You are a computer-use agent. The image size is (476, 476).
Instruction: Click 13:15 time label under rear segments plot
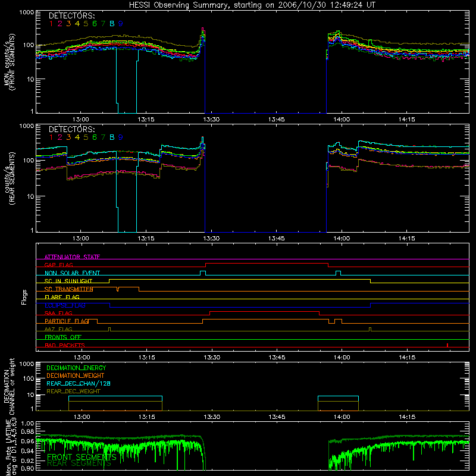coord(146,239)
